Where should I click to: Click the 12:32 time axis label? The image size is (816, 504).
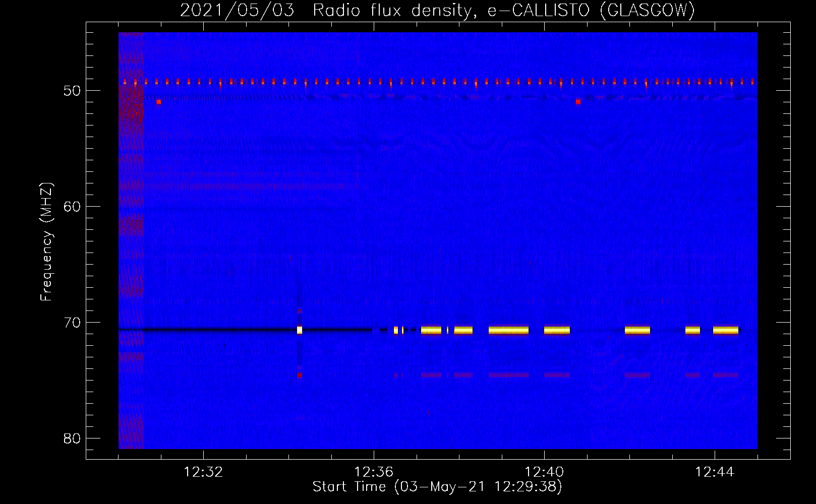point(203,472)
